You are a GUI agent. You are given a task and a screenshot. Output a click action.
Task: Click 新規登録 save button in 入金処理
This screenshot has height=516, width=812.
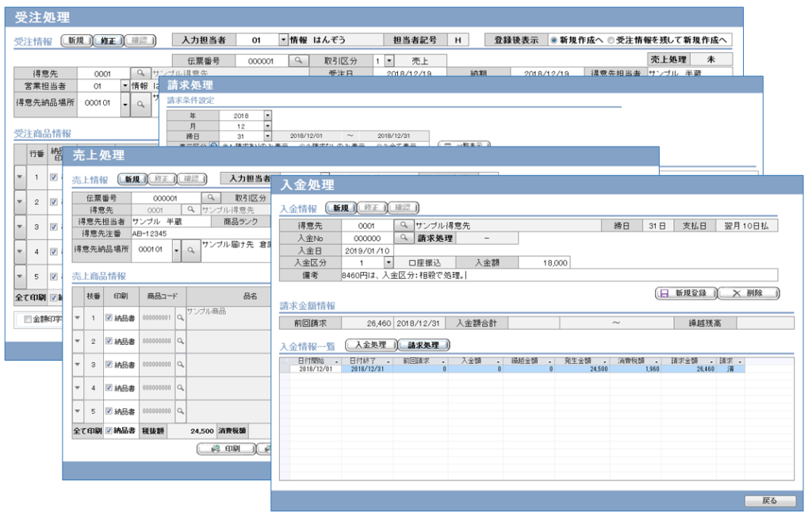(x=686, y=293)
